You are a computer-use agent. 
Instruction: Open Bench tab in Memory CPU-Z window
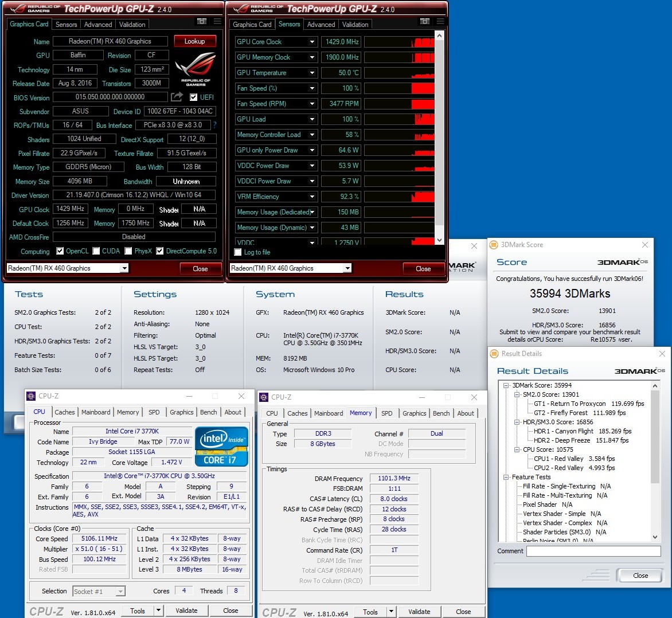441,413
